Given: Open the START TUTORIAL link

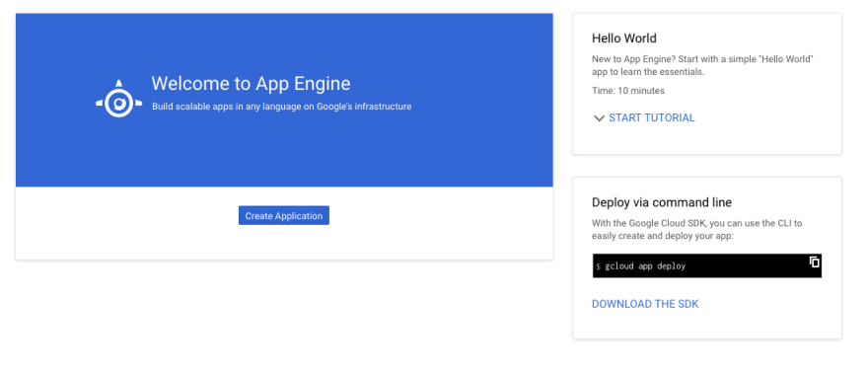Looking at the screenshot, I should (651, 117).
